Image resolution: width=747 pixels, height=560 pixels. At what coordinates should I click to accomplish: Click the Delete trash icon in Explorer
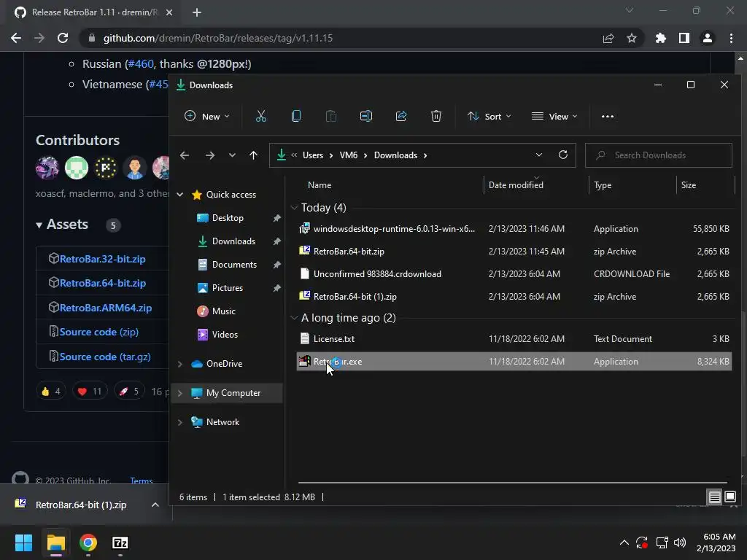436,116
